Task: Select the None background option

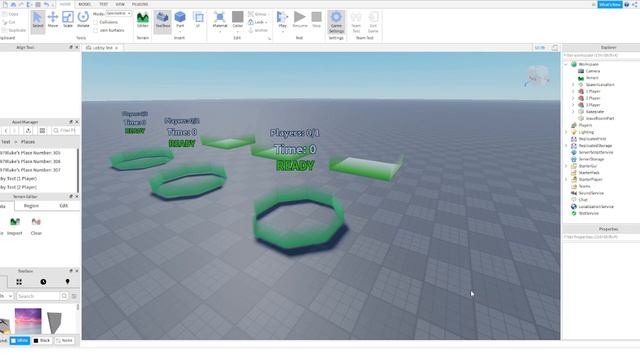Action: coord(64,340)
